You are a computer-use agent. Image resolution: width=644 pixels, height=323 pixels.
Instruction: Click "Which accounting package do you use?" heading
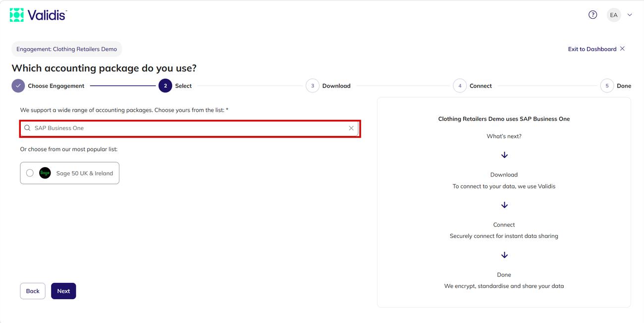click(x=104, y=68)
